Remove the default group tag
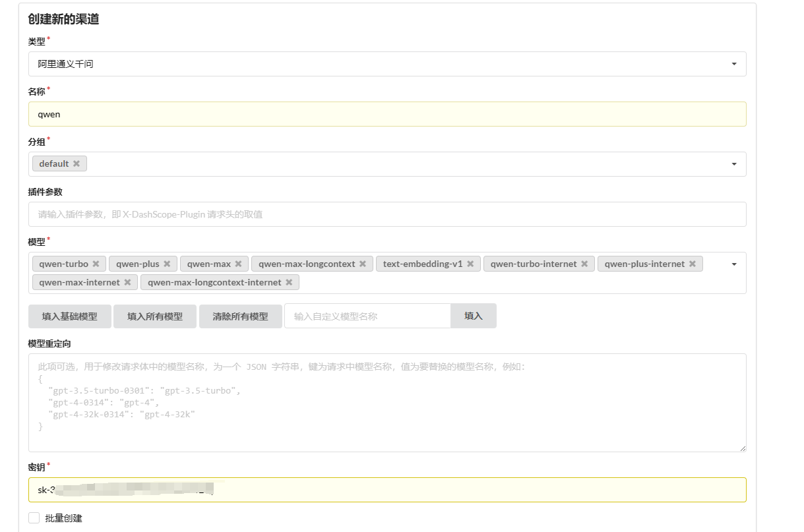The image size is (804, 532). 77,163
